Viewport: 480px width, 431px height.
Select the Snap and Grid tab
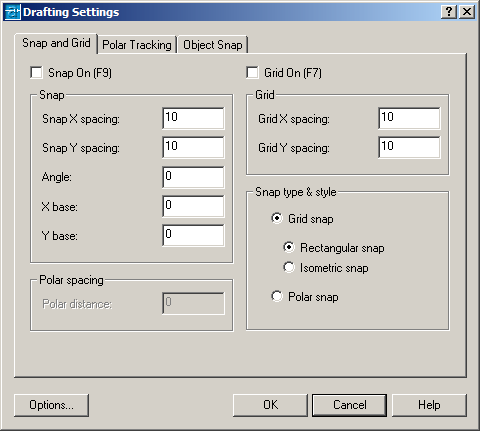tap(56, 43)
